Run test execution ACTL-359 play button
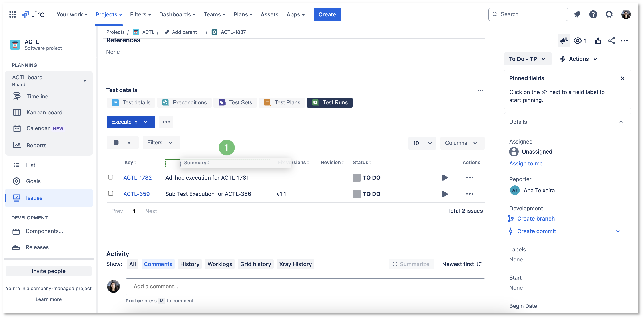Image resolution: width=644 pixels, height=319 pixels. 445,194
